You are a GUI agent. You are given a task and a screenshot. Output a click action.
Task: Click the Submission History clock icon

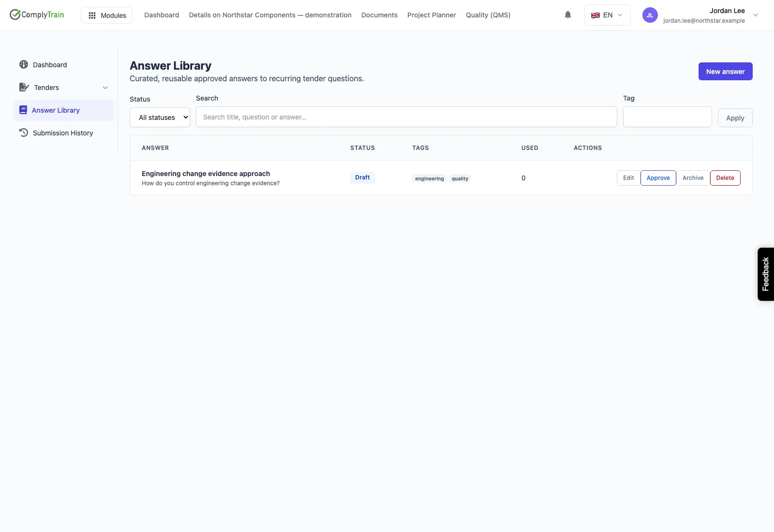(x=24, y=133)
